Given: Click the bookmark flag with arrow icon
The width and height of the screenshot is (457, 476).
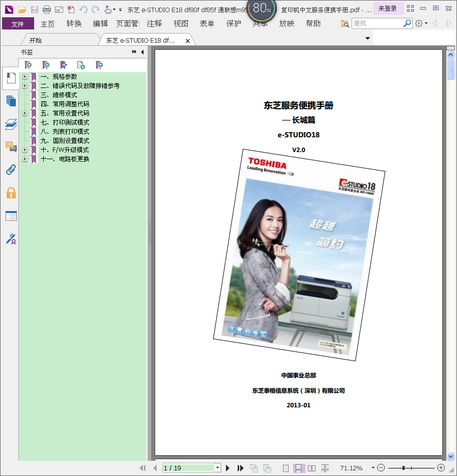Looking at the screenshot, I should tap(63, 65).
